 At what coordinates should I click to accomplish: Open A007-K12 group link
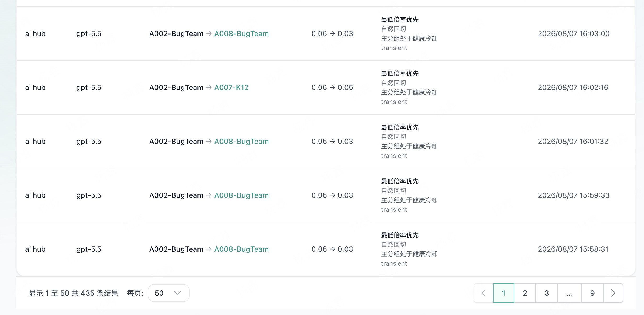point(231,87)
